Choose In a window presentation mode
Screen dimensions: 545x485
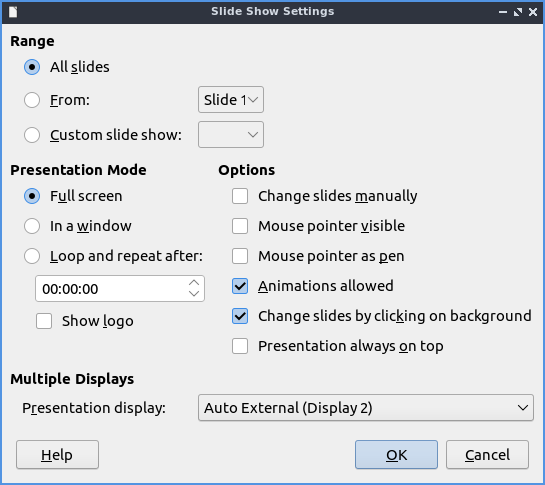click(32, 226)
